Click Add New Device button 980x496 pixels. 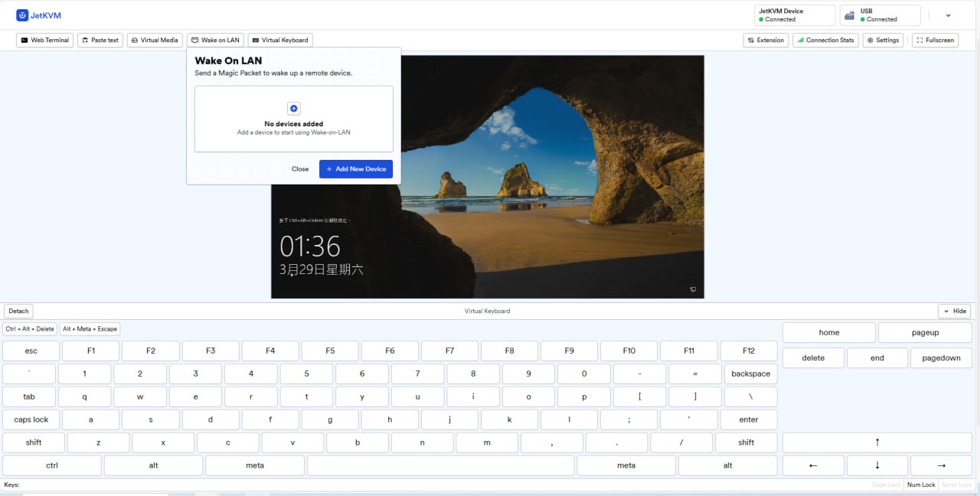356,168
